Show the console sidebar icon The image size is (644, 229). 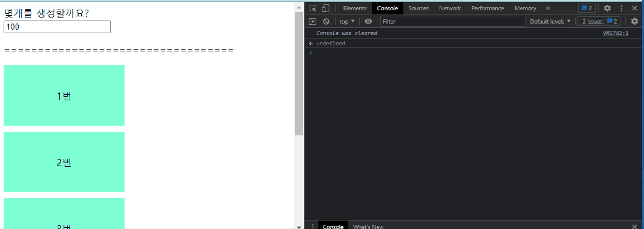pyautogui.click(x=313, y=21)
